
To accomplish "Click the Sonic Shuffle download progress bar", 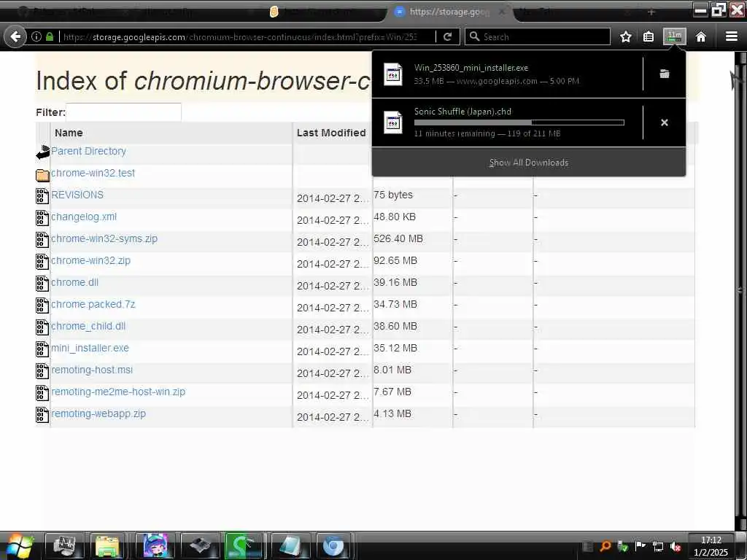I will click(519, 122).
